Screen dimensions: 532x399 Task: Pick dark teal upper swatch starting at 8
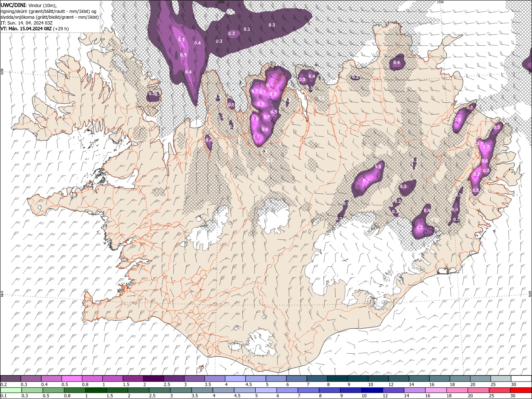[x=337, y=379]
